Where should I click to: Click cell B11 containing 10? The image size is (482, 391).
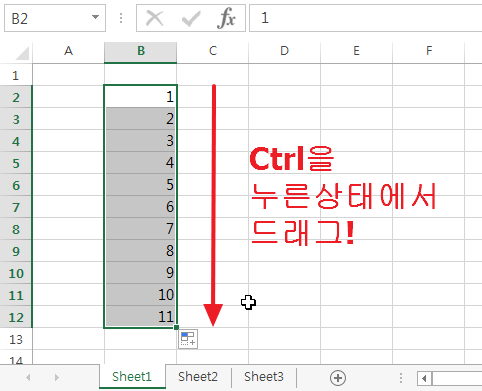tap(141, 295)
